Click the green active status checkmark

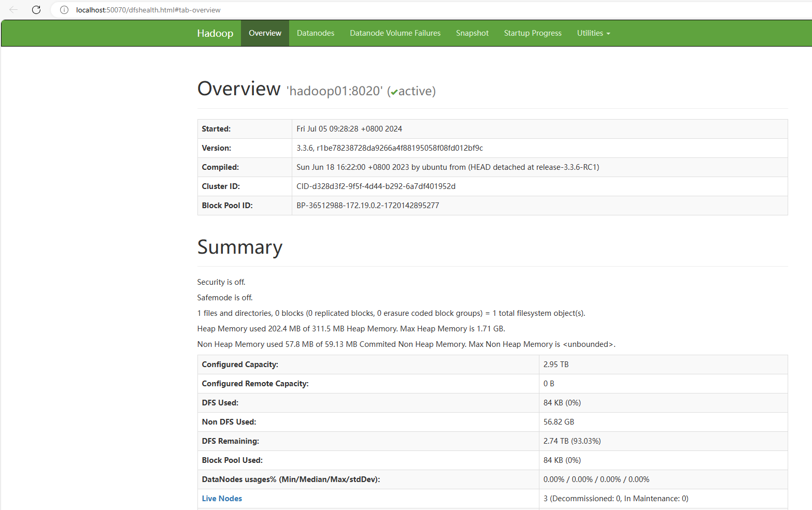pyautogui.click(x=394, y=91)
